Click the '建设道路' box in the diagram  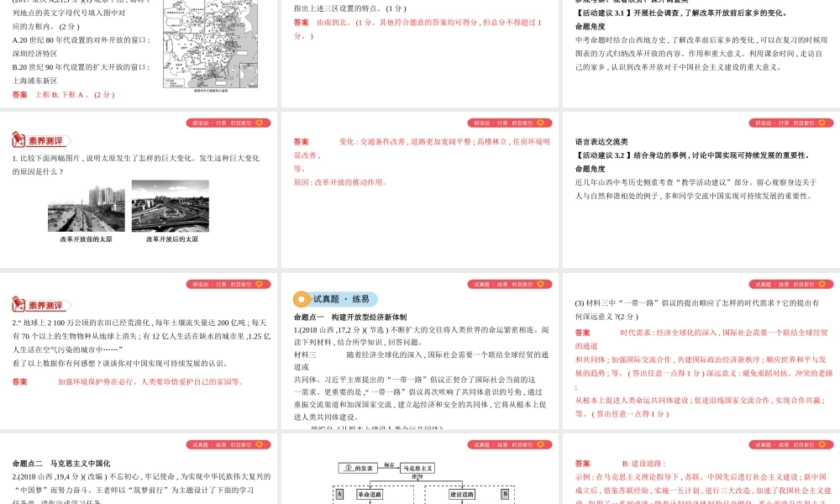[x=462, y=495]
